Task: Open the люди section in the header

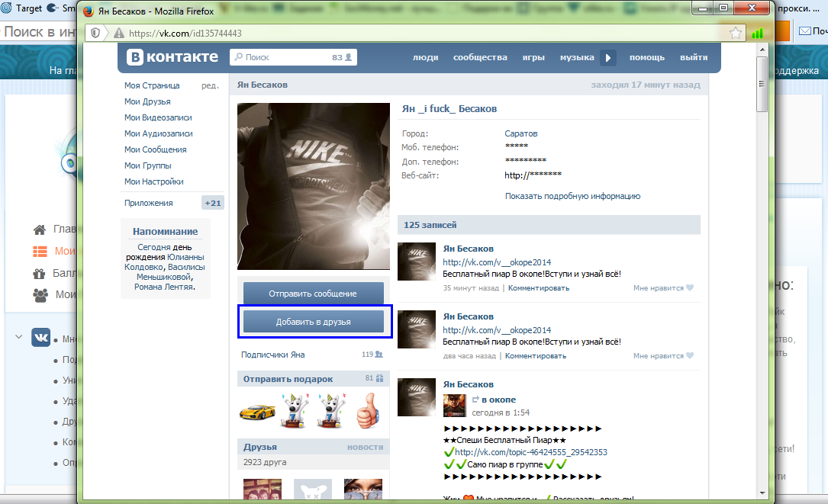Action: coord(426,57)
